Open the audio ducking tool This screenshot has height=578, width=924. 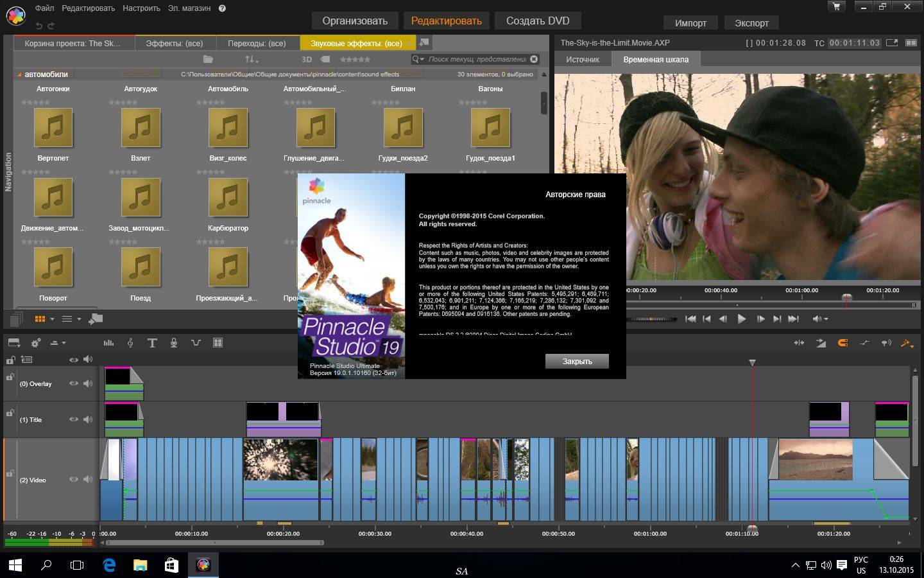(x=196, y=343)
